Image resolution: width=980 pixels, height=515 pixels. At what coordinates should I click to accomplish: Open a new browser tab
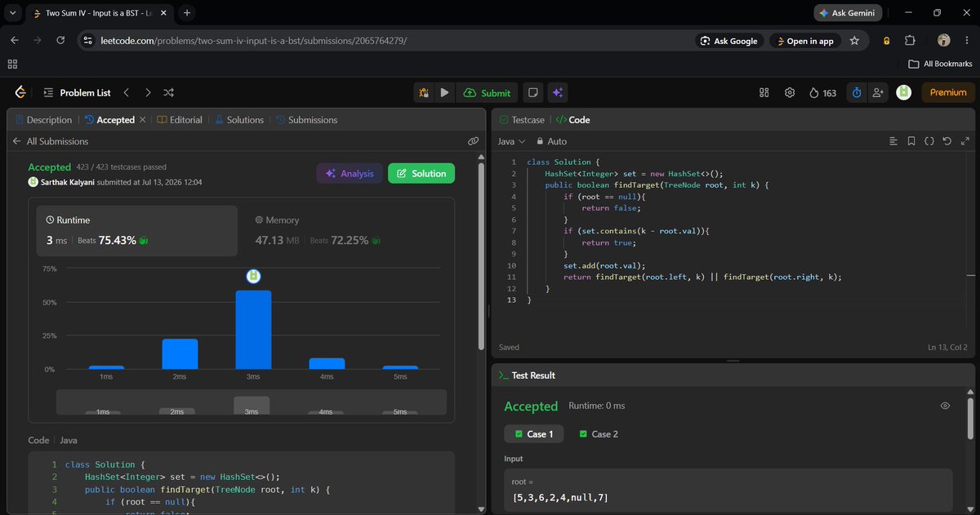tap(187, 13)
